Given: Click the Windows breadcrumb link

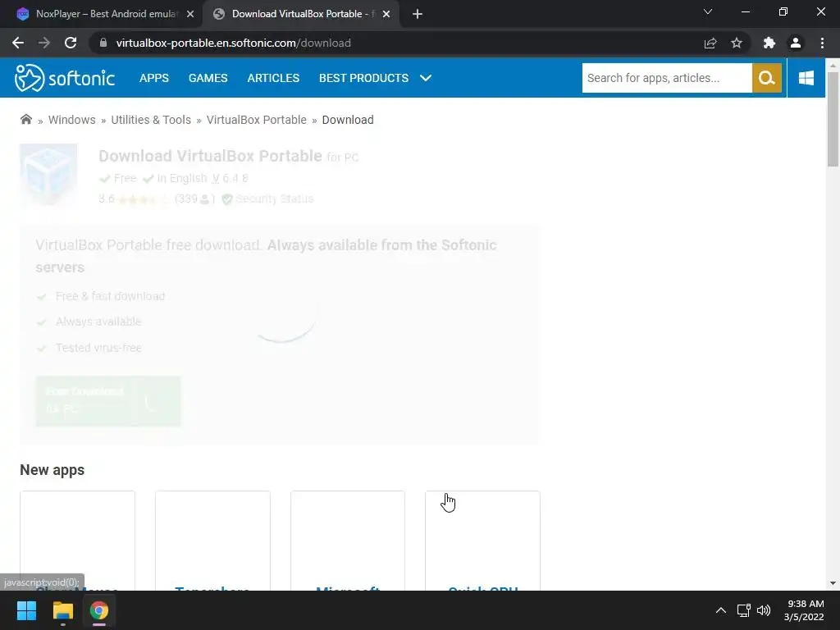Looking at the screenshot, I should pyautogui.click(x=72, y=120).
